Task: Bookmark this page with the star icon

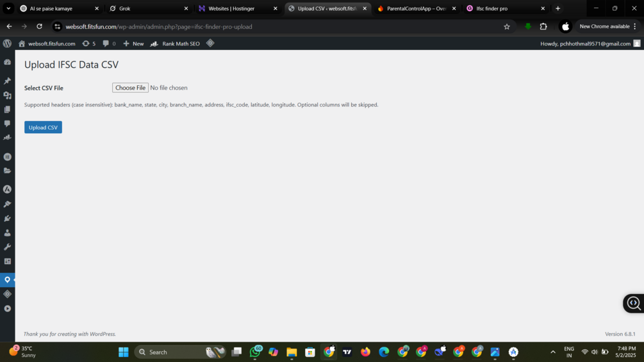Action: coord(507,27)
